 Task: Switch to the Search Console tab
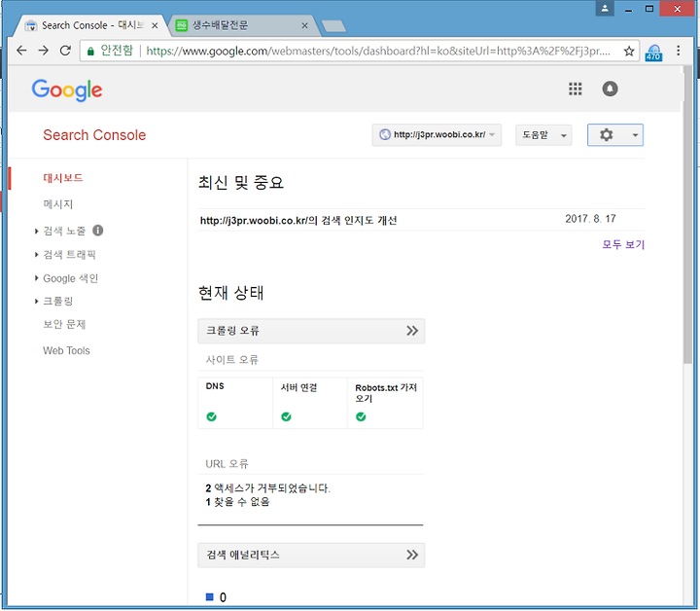tap(91, 25)
